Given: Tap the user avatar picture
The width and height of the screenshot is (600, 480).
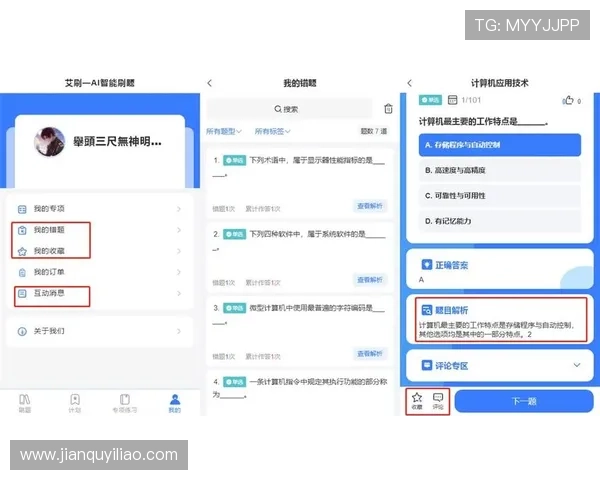Looking at the screenshot, I should pos(49,142).
